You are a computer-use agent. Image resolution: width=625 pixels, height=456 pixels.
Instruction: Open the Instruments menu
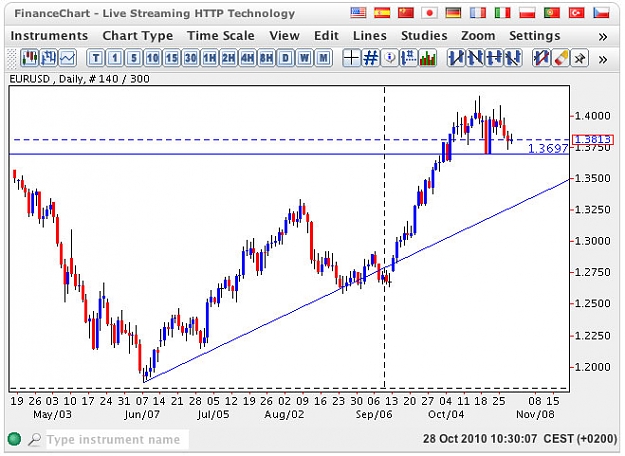[x=49, y=36]
